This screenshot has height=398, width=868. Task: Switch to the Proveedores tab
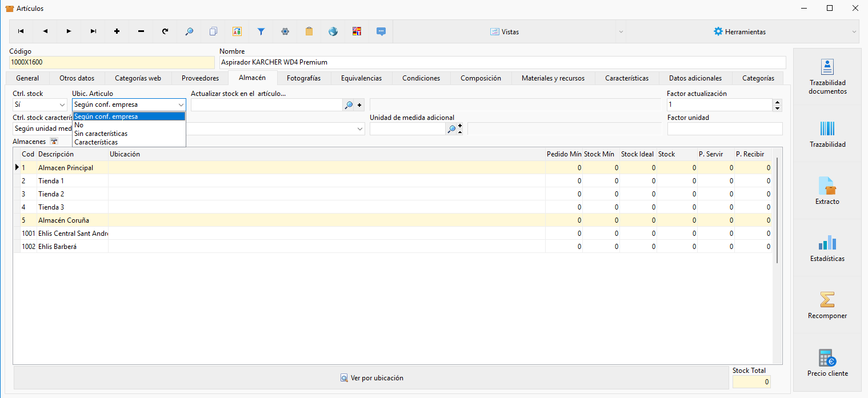click(200, 78)
